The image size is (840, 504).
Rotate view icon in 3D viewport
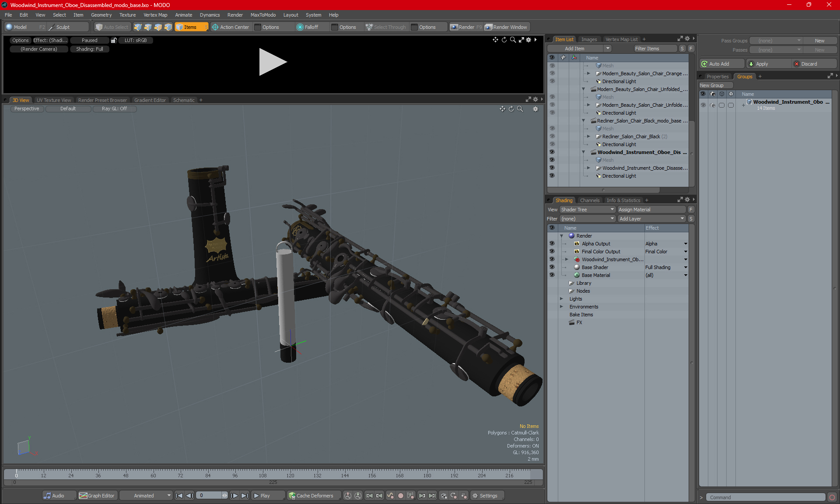(511, 109)
